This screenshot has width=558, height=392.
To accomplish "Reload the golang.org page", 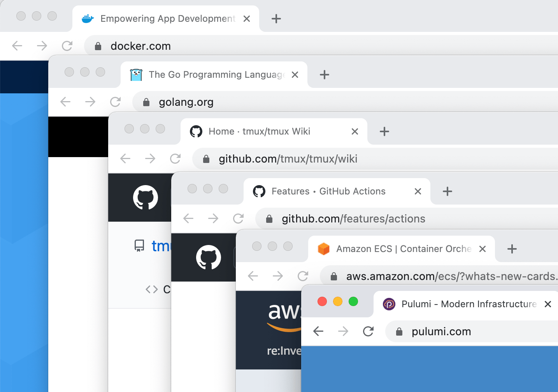I will pos(115,102).
